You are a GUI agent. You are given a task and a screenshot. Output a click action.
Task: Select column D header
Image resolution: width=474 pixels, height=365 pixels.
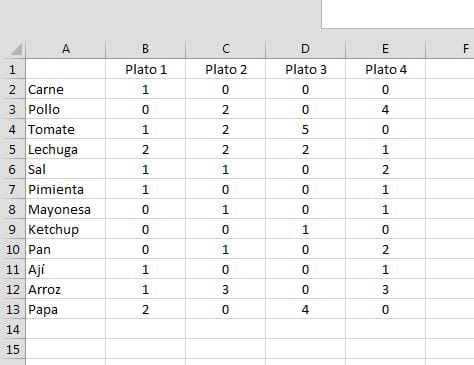(305, 49)
